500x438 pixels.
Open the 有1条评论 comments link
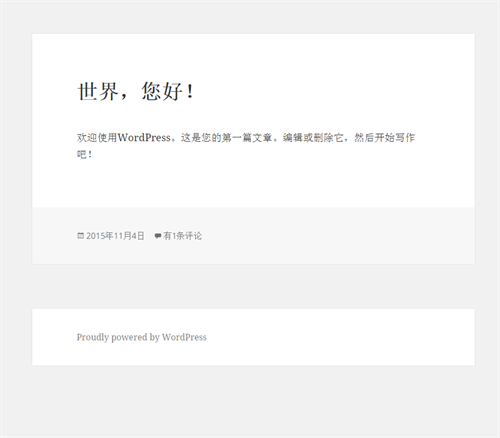pyautogui.click(x=182, y=236)
